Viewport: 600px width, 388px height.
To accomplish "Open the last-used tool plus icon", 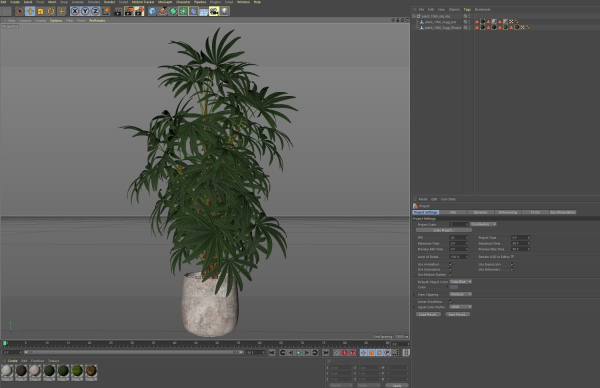I will pyautogui.click(x=61, y=11).
